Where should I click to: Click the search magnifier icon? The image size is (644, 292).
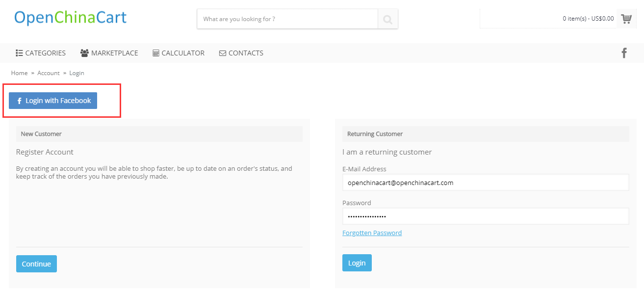387,19
